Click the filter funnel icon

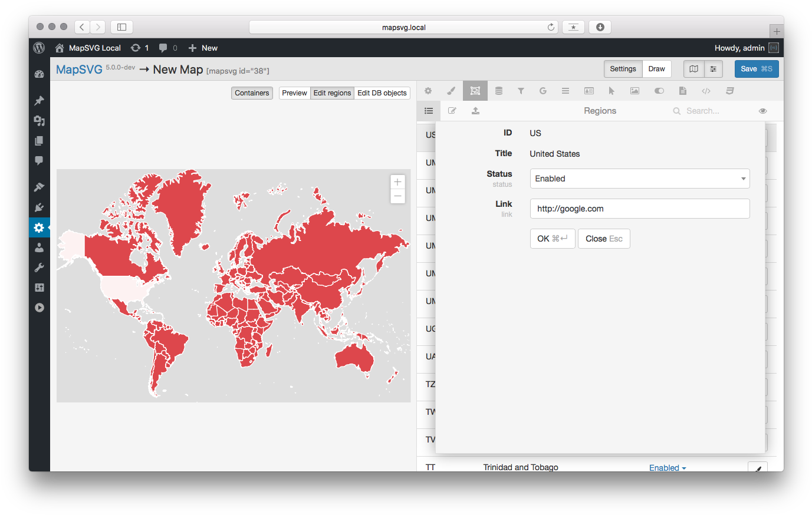point(521,91)
